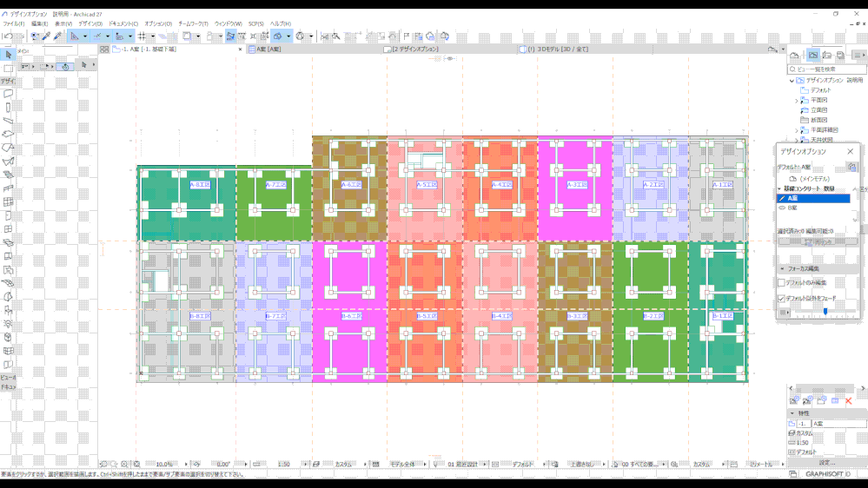Viewport: 868px width, 488px height.
Task: Toggle the Trace reference toolbar icon
Action: (x=187, y=36)
